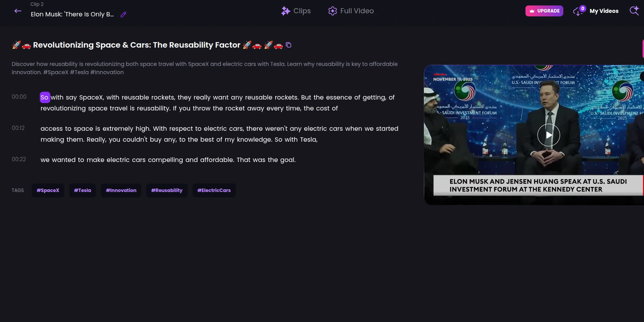644x322 pixels.
Task: Click the magic search icon top right
Action: (x=634, y=11)
